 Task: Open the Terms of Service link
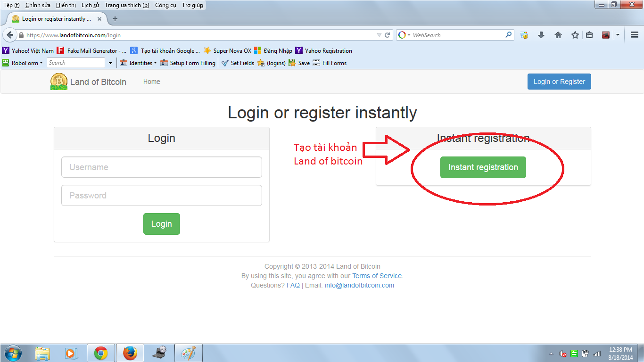(x=377, y=276)
